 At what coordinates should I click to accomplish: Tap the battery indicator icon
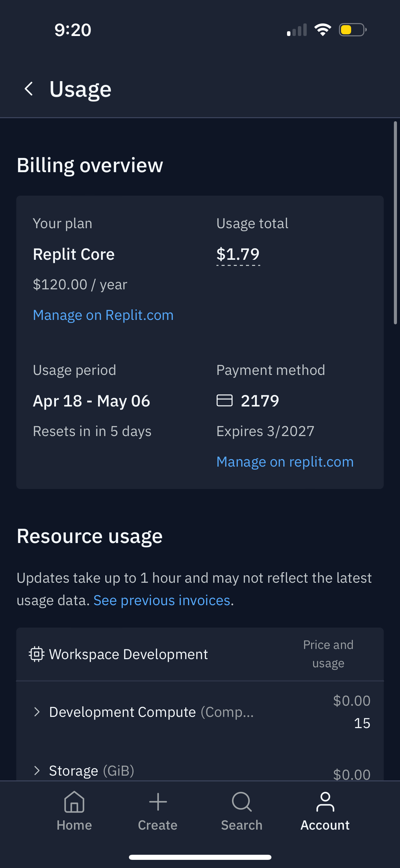pos(353,30)
